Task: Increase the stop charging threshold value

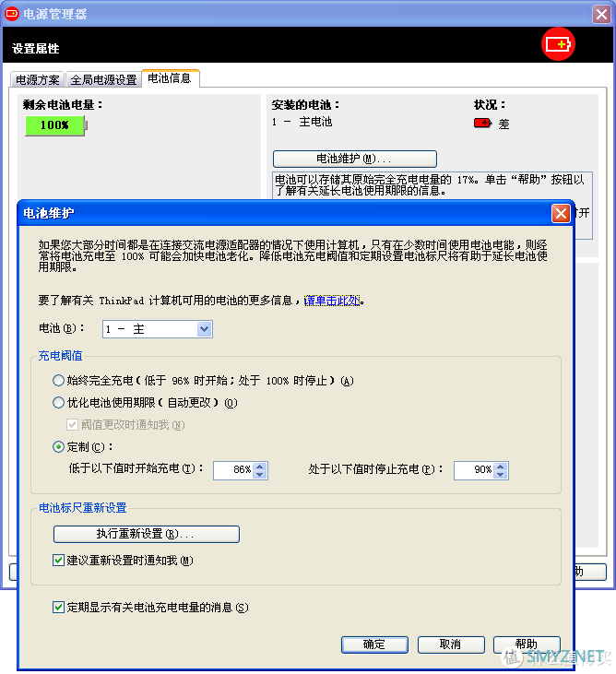Action: pos(501,467)
